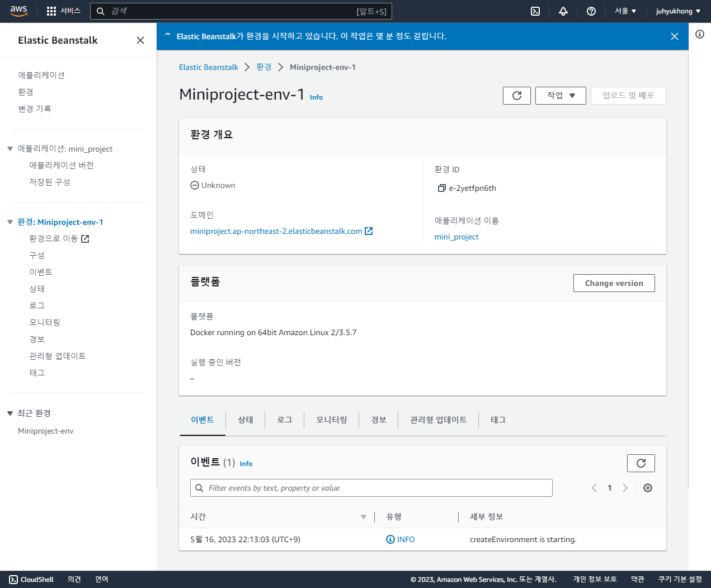Open 애플리케이션 in side navigation
711x588 pixels.
[x=41, y=75]
